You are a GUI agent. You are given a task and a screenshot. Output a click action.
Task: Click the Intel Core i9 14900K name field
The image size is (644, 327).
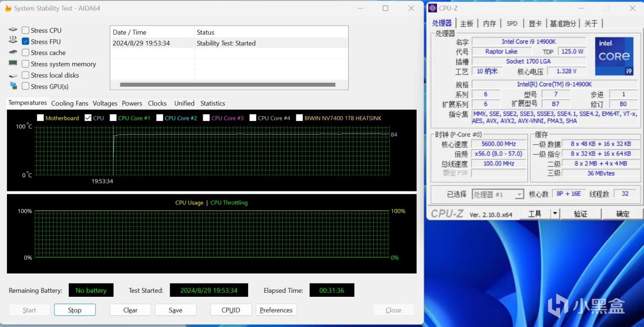click(x=529, y=41)
